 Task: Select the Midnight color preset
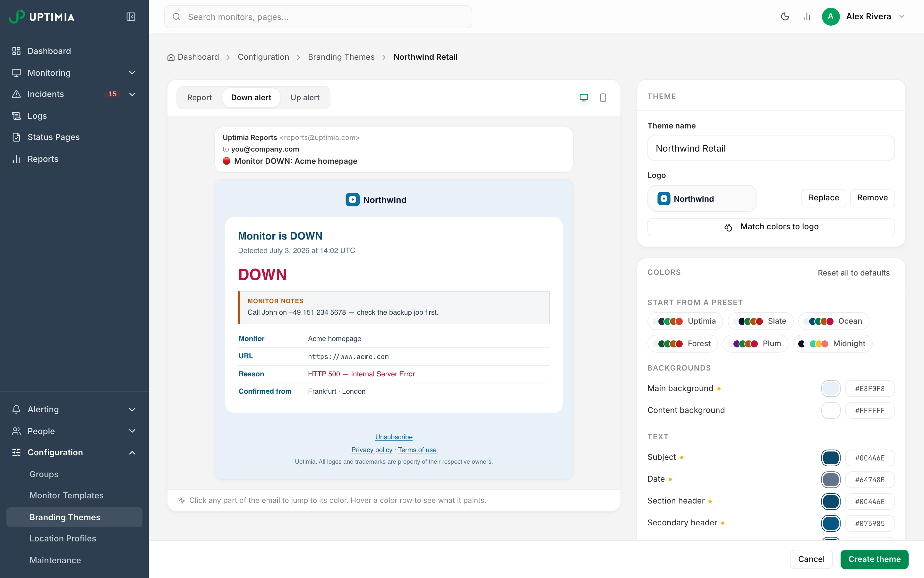[832, 343]
